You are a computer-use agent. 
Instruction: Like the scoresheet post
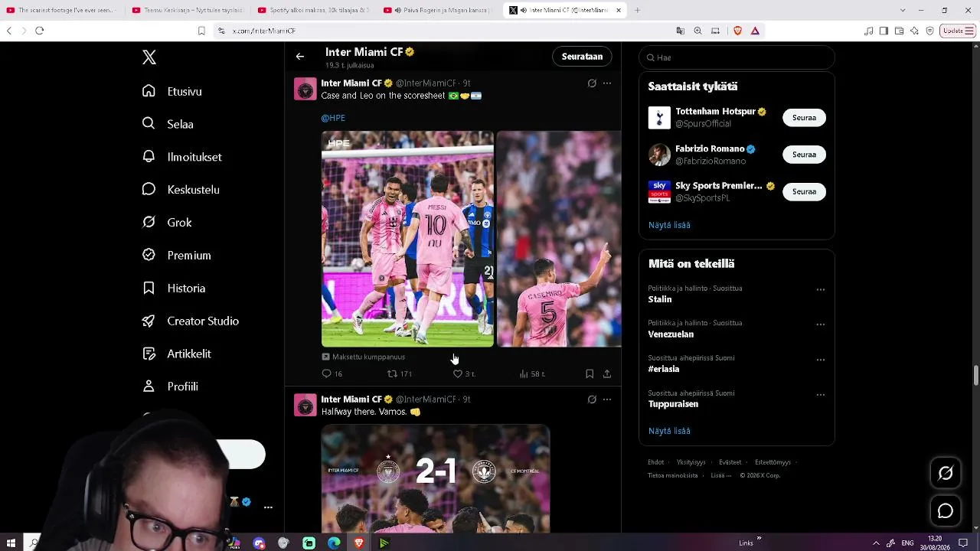tap(464, 374)
